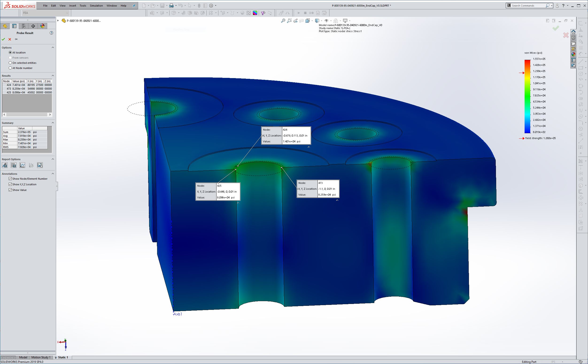Collapse the Report Options section
Screen dimensions: 588x364
pos(53,159)
